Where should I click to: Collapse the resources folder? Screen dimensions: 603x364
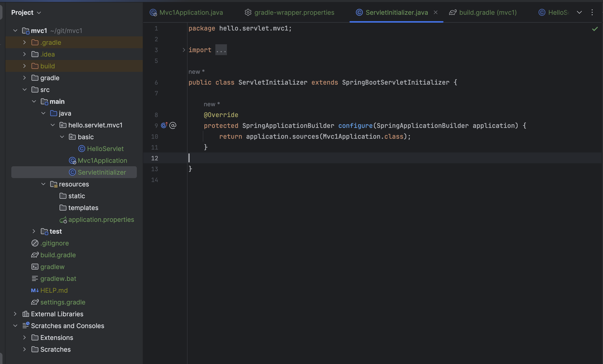click(x=43, y=184)
